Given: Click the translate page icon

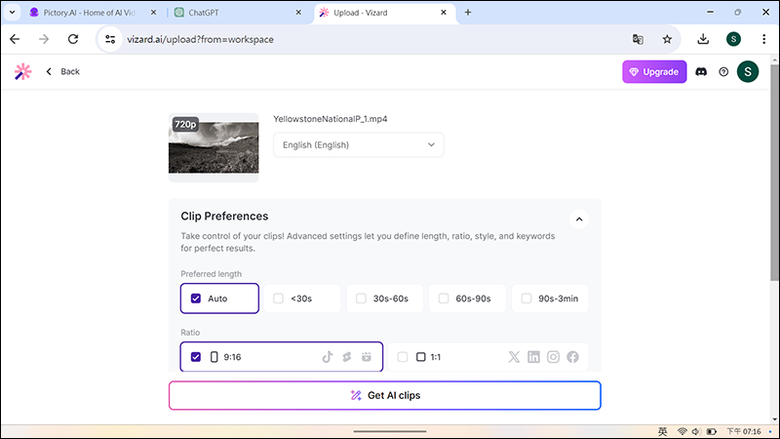Looking at the screenshot, I should [638, 39].
